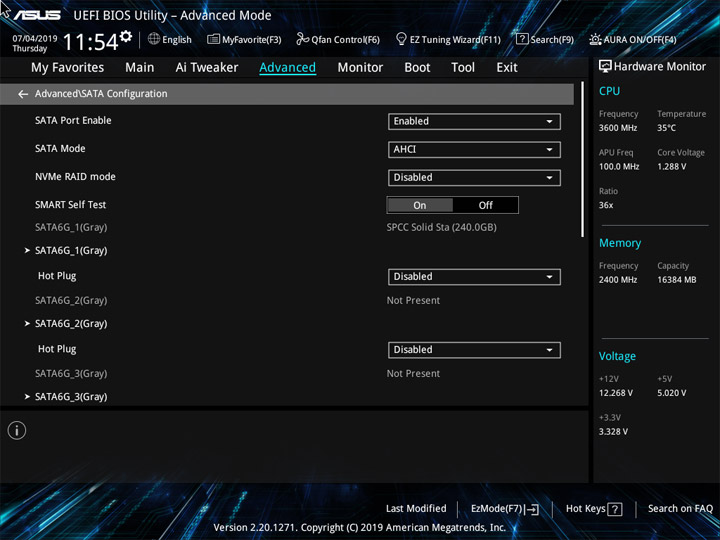Click Not Present text for SATA6G_2
The width and height of the screenshot is (720, 540).
[413, 300]
